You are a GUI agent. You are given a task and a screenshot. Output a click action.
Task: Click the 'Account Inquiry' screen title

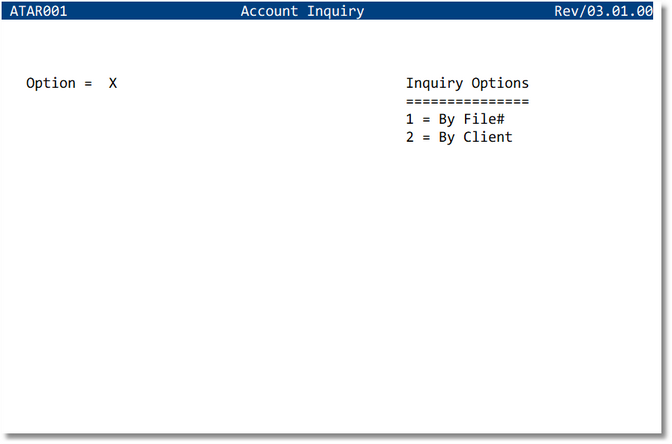point(302,11)
